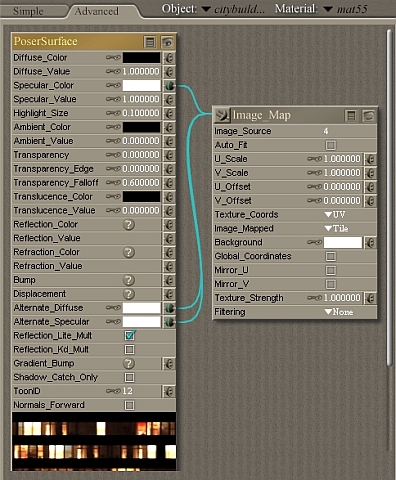The image size is (396, 480).
Task: Click Specular_Value animation key icon
Action: (113, 99)
